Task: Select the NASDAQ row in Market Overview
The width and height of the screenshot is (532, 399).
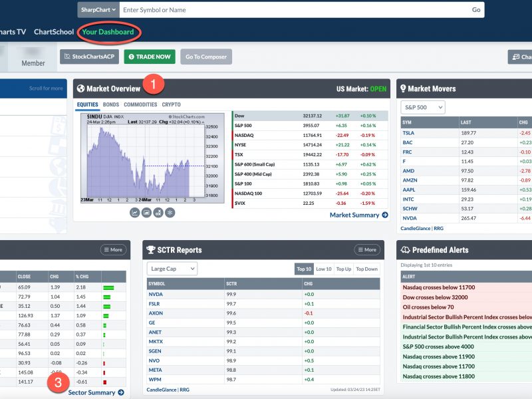Action: 310,135
